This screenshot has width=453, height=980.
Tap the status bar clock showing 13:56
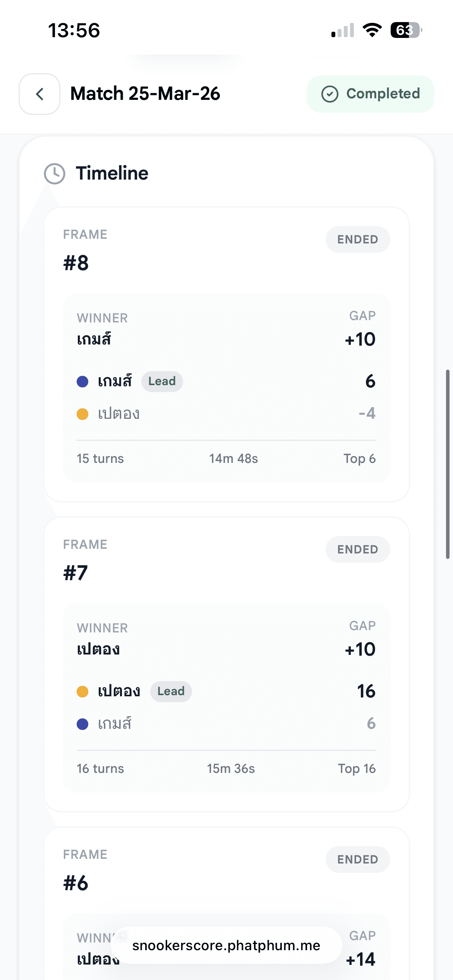point(74,31)
